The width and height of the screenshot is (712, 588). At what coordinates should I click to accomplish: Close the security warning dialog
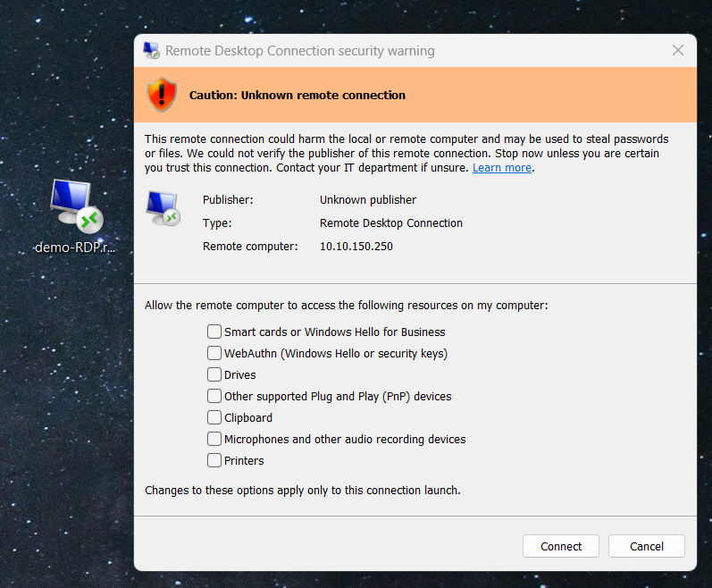click(677, 50)
